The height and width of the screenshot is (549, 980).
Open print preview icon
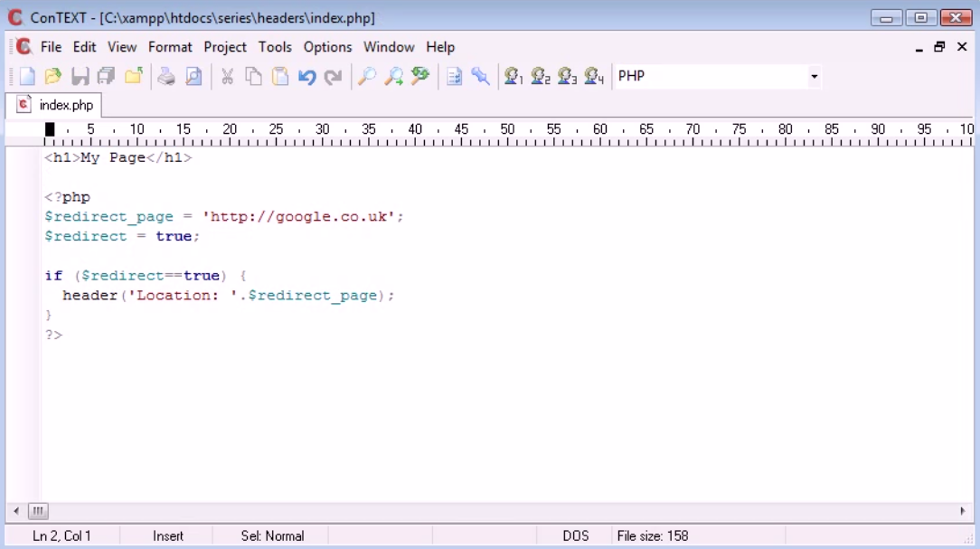193,76
